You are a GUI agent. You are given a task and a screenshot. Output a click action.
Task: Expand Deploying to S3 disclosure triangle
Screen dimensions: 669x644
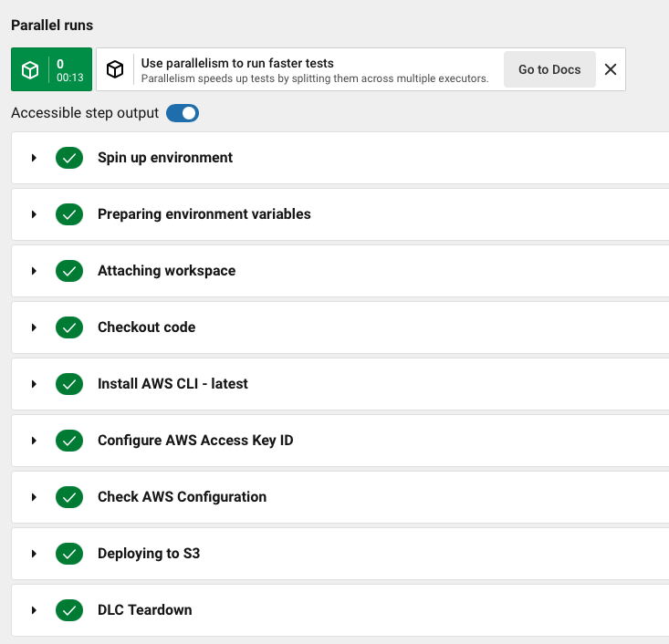(x=34, y=554)
